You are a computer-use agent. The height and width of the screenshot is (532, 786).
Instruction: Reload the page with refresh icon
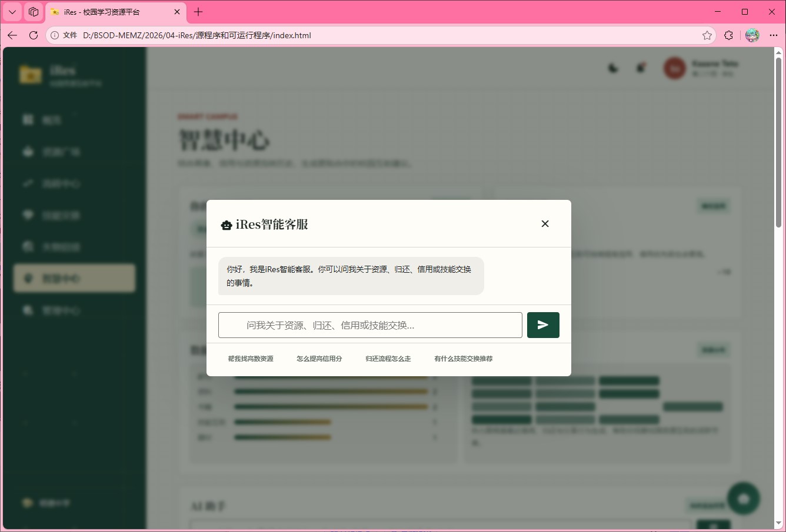pyautogui.click(x=34, y=35)
